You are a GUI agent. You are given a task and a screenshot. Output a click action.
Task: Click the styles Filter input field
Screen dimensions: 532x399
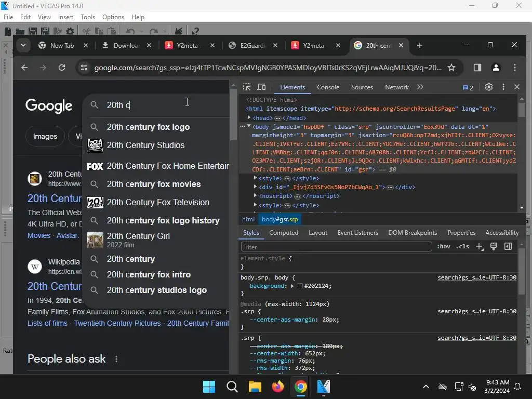click(x=336, y=247)
